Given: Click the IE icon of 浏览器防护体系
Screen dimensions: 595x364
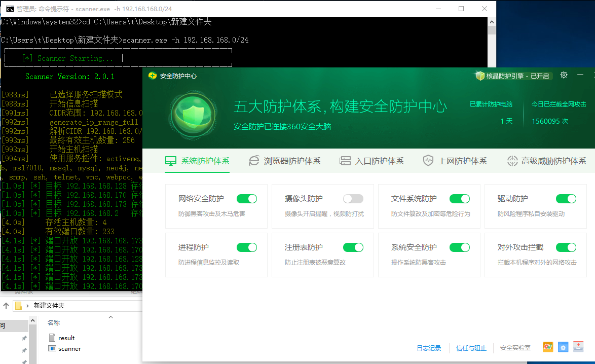Looking at the screenshot, I should [x=254, y=161].
